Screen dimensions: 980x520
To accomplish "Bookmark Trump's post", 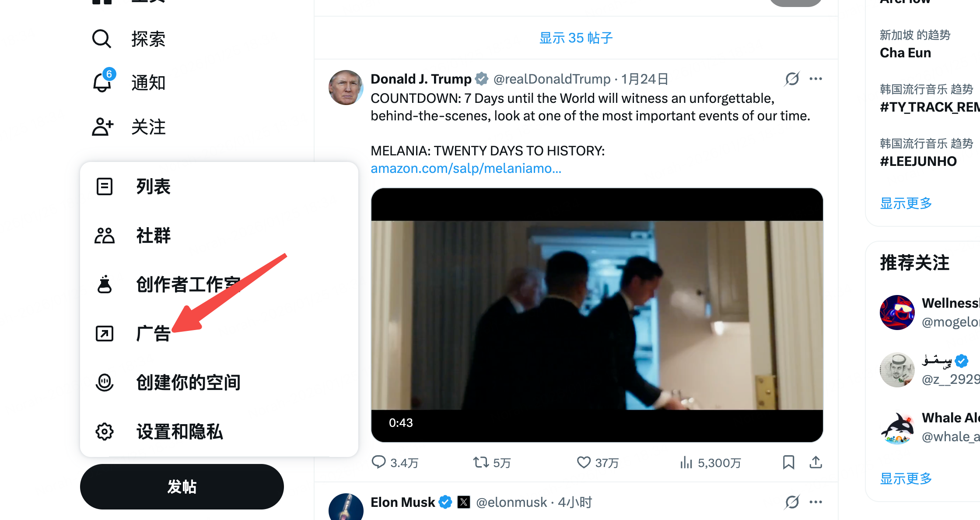I will (788, 462).
